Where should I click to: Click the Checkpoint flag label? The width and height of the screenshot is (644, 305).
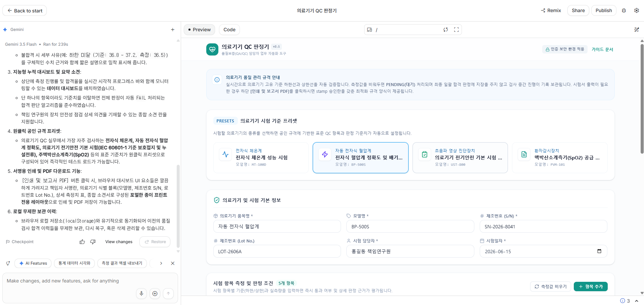pos(20,242)
